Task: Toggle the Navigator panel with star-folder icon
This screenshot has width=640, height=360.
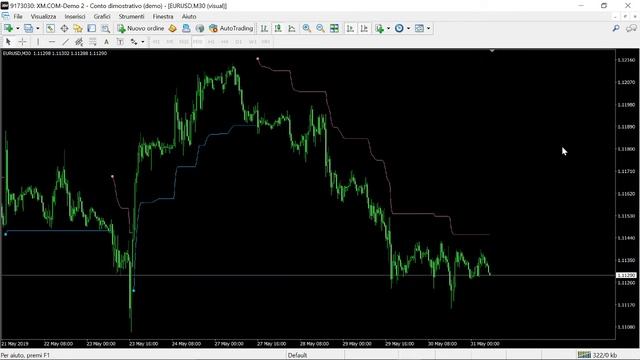Action: tap(78, 28)
